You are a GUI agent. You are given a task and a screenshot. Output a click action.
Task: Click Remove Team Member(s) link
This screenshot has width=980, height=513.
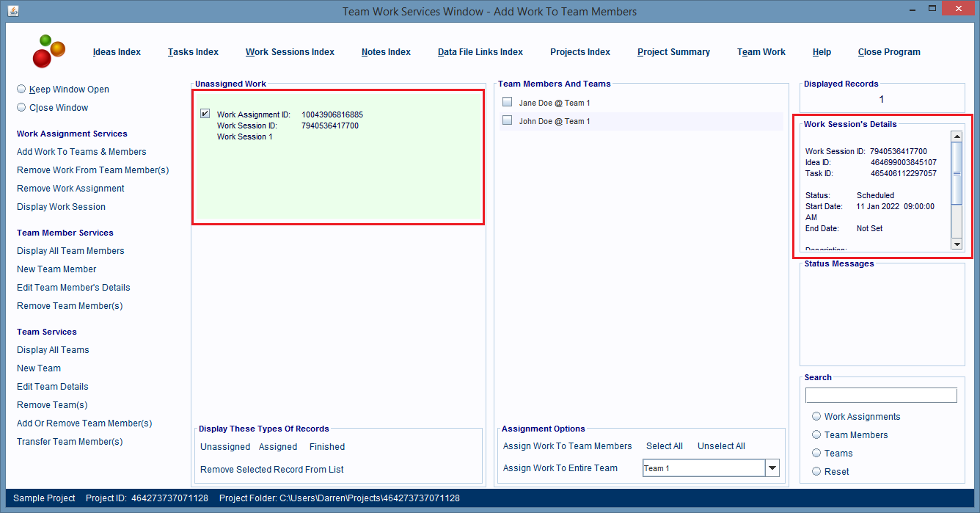tap(70, 306)
